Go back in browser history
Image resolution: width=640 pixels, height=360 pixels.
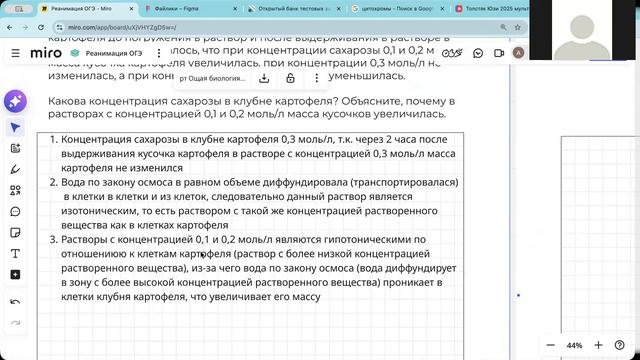tap(10, 27)
